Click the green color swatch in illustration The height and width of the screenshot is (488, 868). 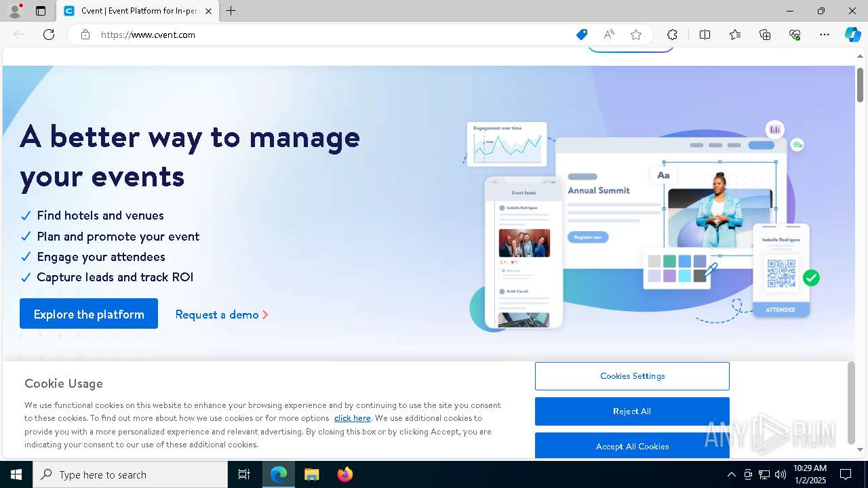coord(669,262)
